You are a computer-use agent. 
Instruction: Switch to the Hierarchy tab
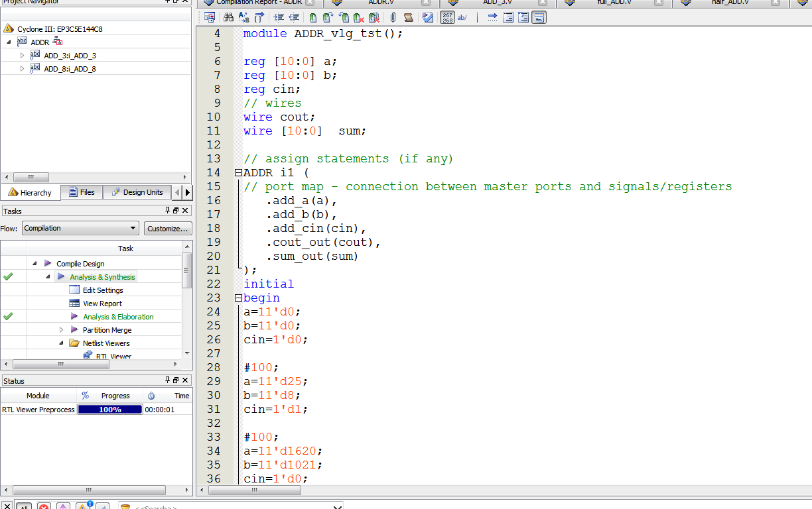[31, 193]
